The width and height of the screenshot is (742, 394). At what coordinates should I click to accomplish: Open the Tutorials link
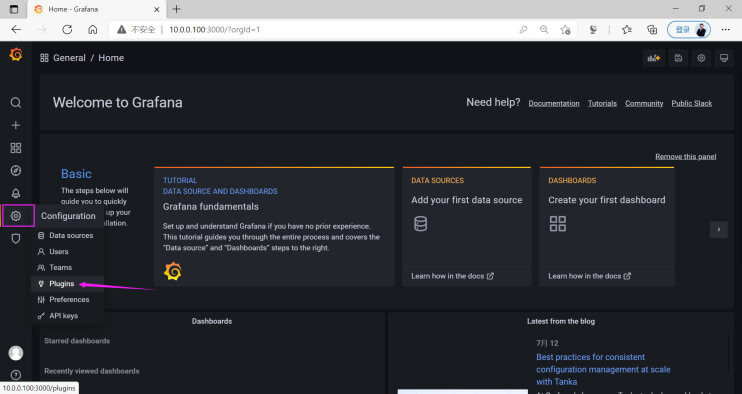[x=602, y=103]
